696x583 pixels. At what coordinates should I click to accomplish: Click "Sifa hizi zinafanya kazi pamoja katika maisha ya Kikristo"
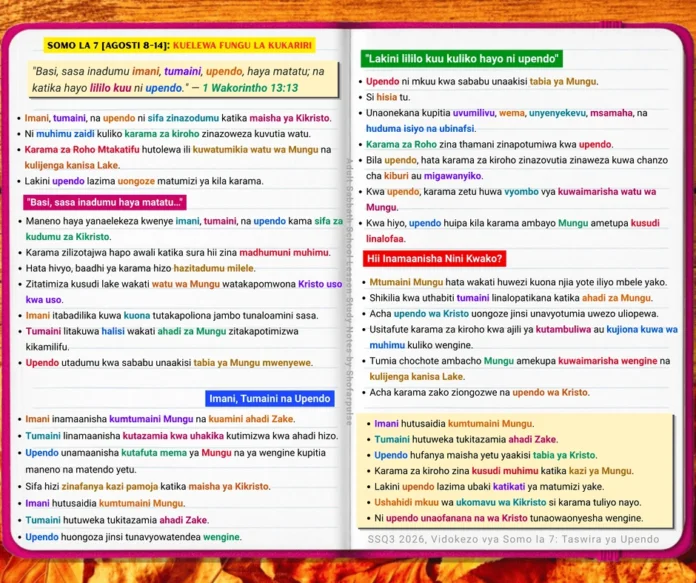[148, 487]
